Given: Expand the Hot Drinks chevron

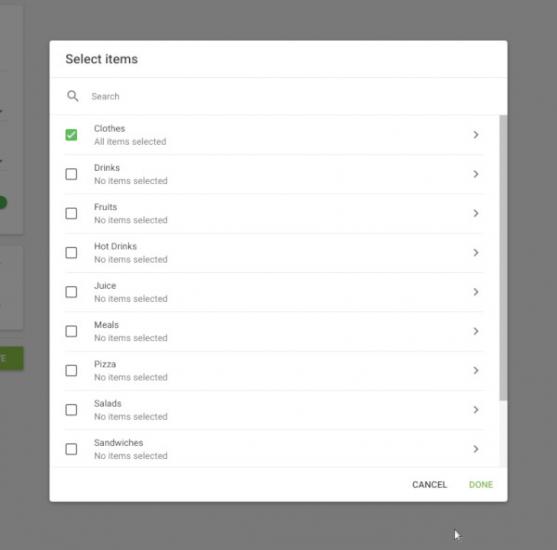Looking at the screenshot, I should (476, 253).
